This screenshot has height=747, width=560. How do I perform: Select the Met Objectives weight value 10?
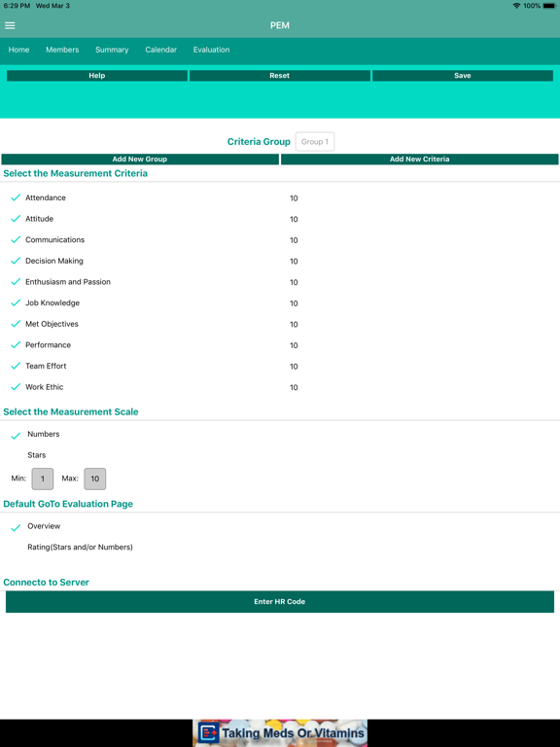click(294, 325)
